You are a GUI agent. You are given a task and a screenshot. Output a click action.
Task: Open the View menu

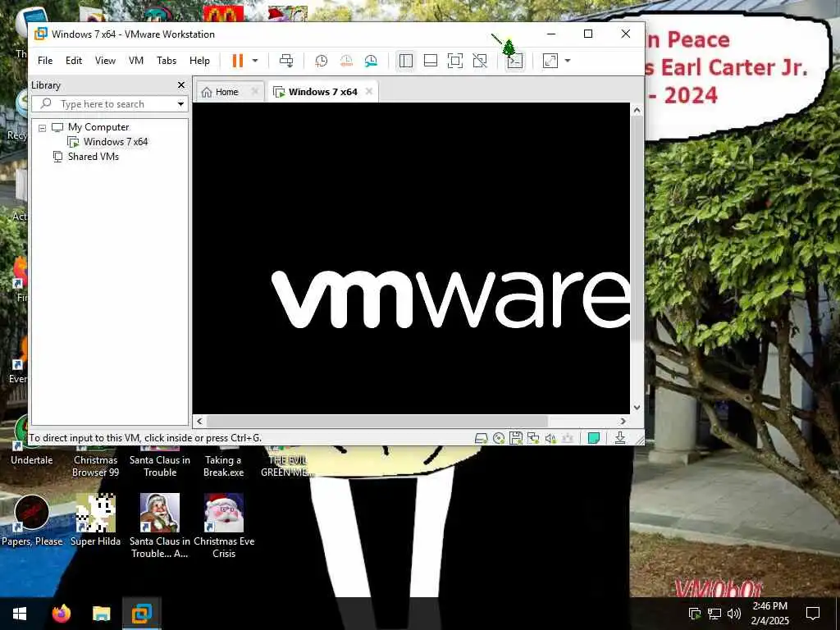coord(105,61)
